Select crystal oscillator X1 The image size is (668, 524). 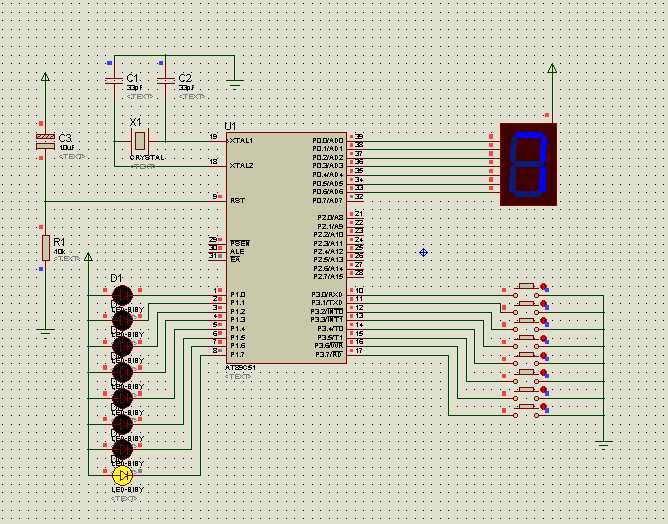click(x=140, y=141)
